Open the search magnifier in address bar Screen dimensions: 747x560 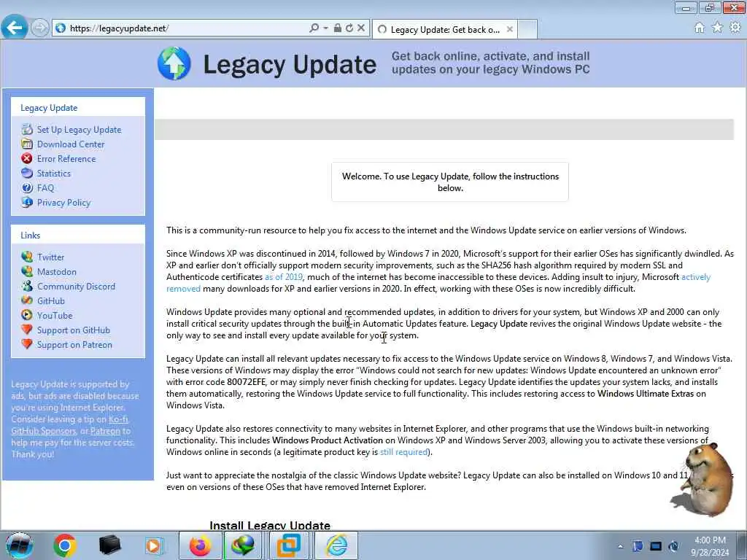coord(314,28)
